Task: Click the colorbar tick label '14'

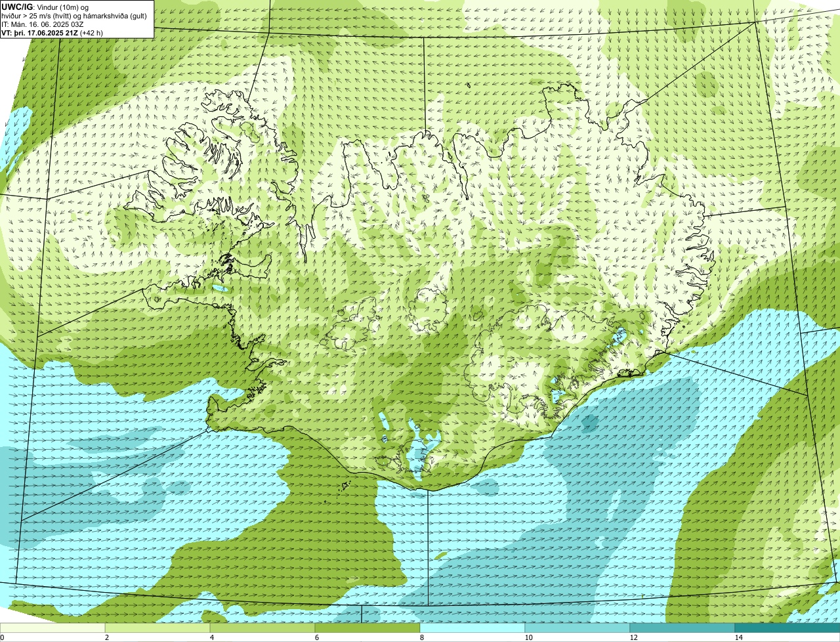Action: [738, 637]
